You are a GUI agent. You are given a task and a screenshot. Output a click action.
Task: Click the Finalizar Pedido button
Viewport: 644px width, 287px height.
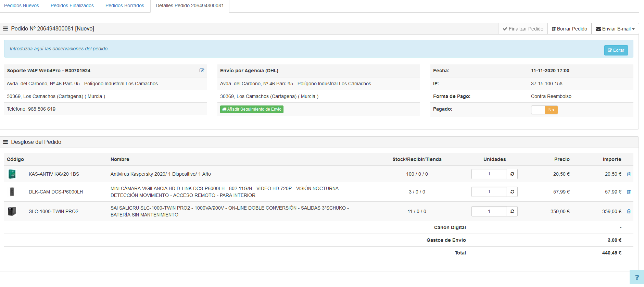click(523, 29)
